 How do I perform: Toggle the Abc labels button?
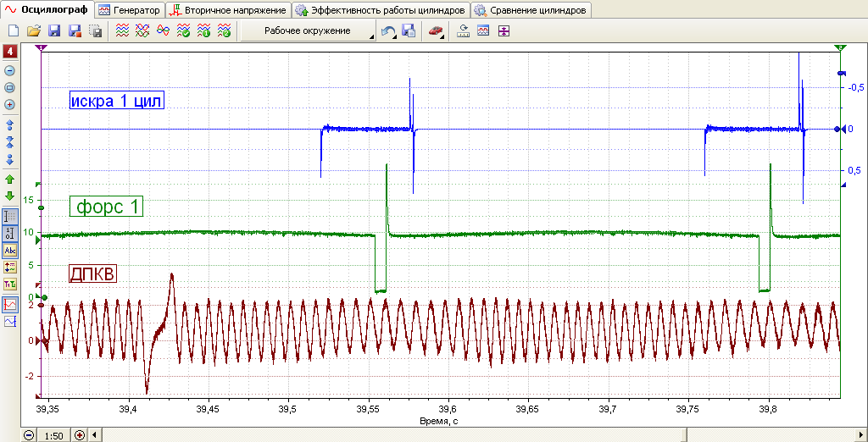coord(10,251)
